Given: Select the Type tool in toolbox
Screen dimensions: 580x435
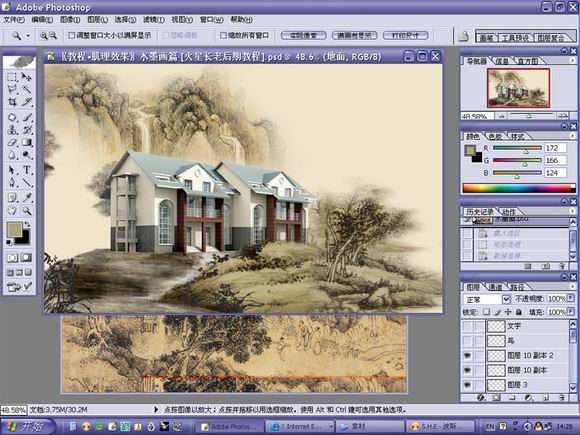Looking at the screenshot, I should coord(27,170).
